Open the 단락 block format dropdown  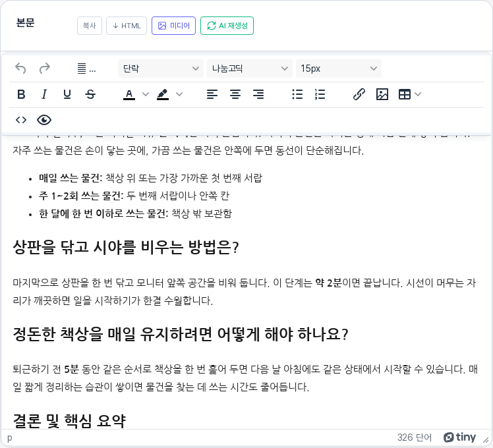coord(161,69)
